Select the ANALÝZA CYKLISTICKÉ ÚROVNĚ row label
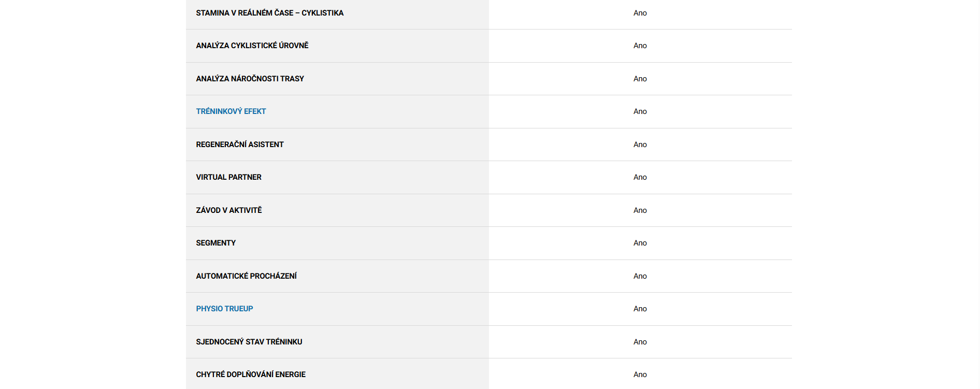This screenshot has width=980, height=389. coord(252,46)
